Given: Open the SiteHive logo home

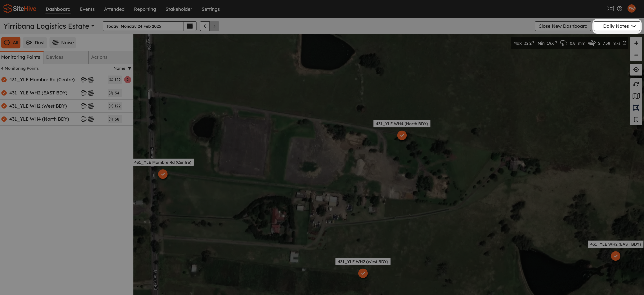Looking at the screenshot, I should [20, 9].
